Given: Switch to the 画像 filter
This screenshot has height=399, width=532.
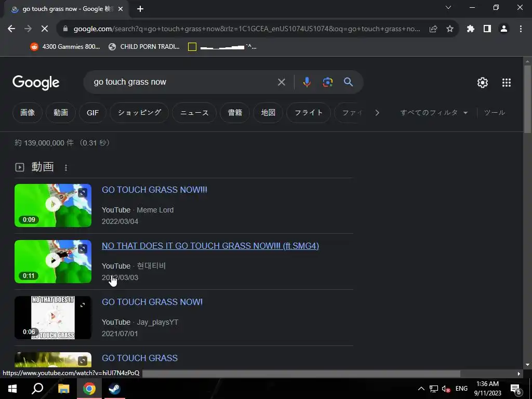Looking at the screenshot, I should pyautogui.click(x=28, y=113).
